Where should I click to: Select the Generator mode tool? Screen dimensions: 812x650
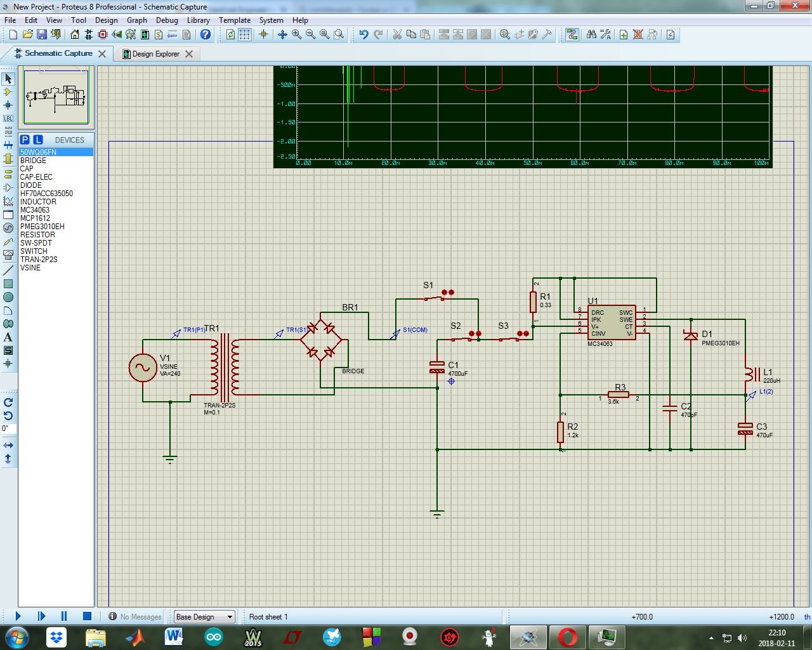[8, 227]
